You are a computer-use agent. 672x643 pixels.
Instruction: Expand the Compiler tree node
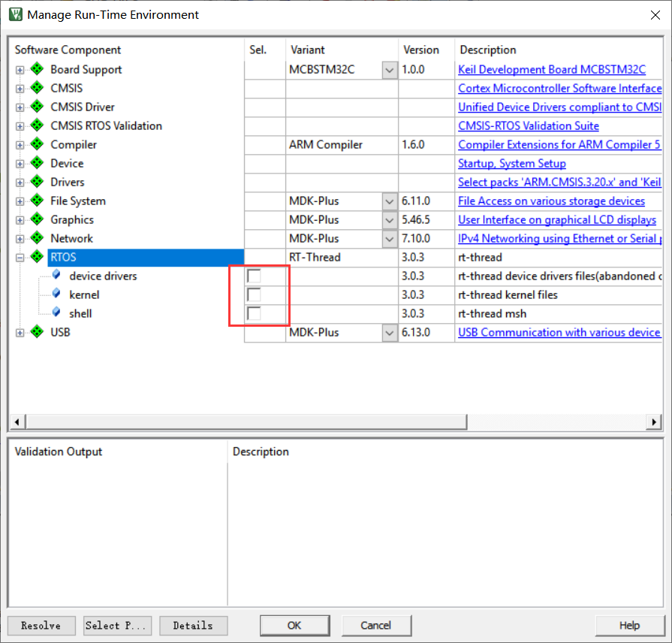pos(20,145)
